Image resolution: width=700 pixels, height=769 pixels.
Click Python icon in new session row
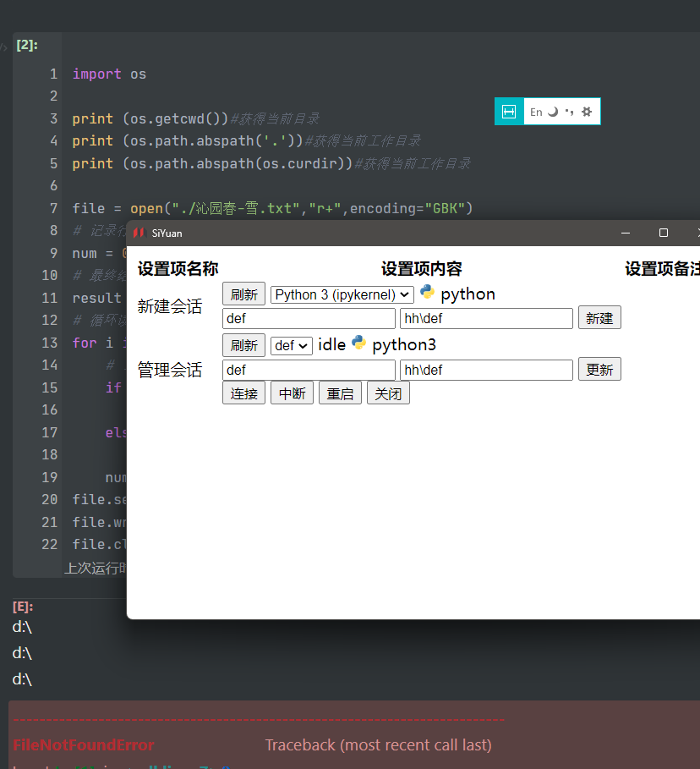click(428, 293)
